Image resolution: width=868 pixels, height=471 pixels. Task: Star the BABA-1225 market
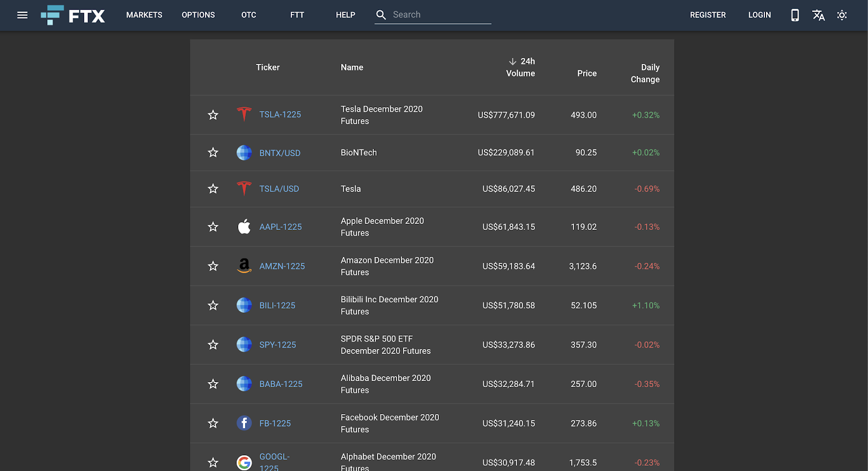coord(213,384)
